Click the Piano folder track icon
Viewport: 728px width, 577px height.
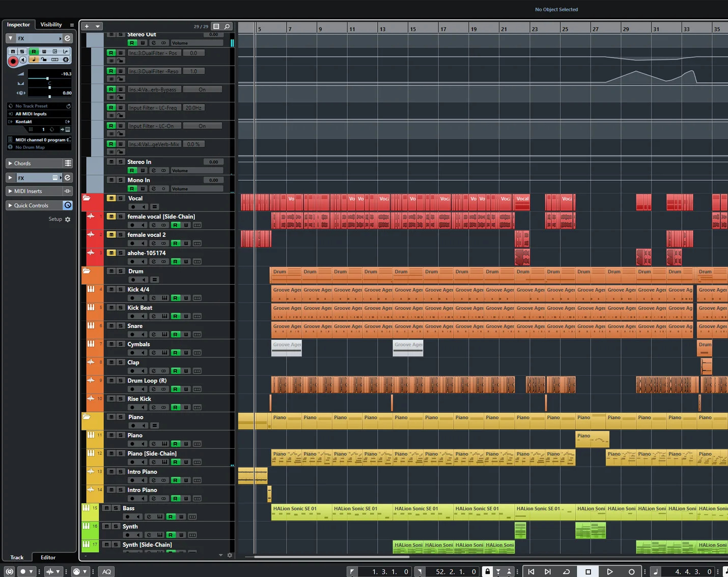pyautogui.click(x=87, y=417)
